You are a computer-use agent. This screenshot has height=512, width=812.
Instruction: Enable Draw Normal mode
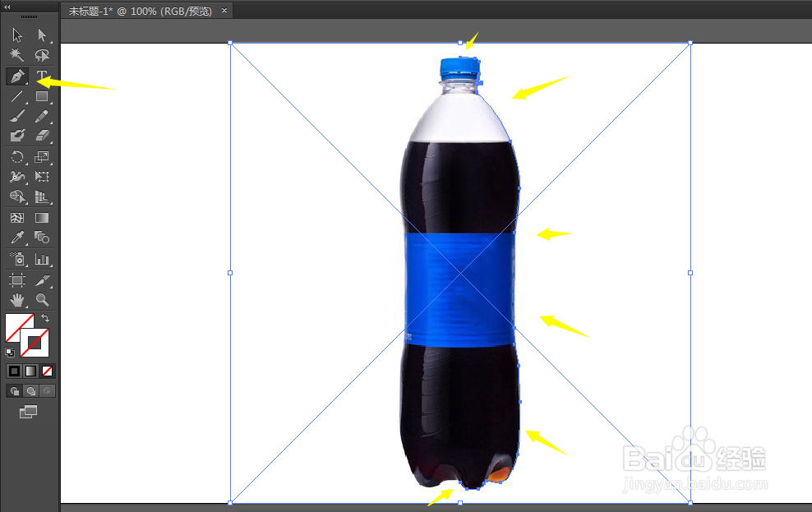(x=15, y=391)
